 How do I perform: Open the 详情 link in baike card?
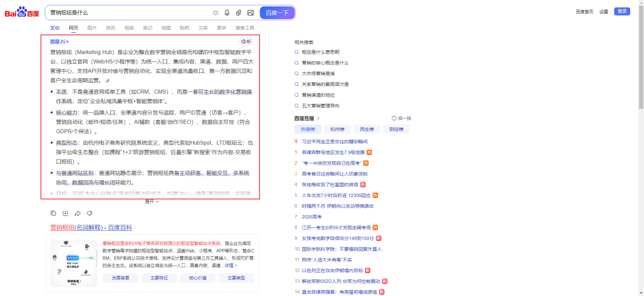tap(230, 266)
